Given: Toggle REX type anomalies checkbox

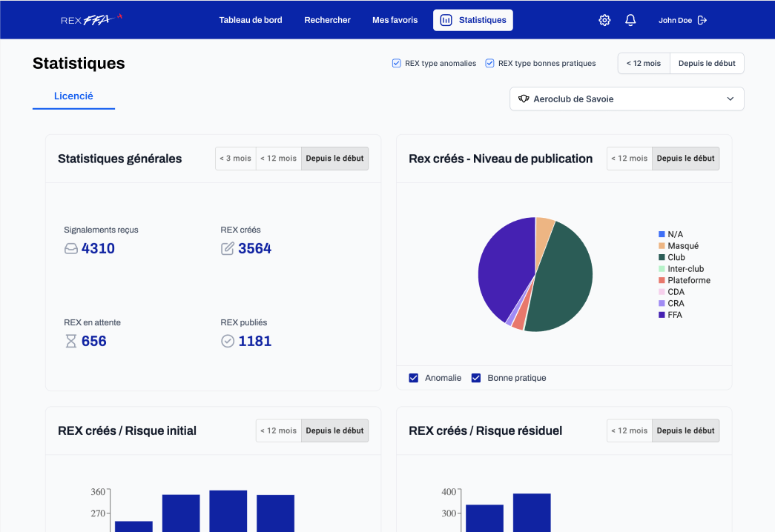Looking at the screenshot, I should (x=396, y=63).
